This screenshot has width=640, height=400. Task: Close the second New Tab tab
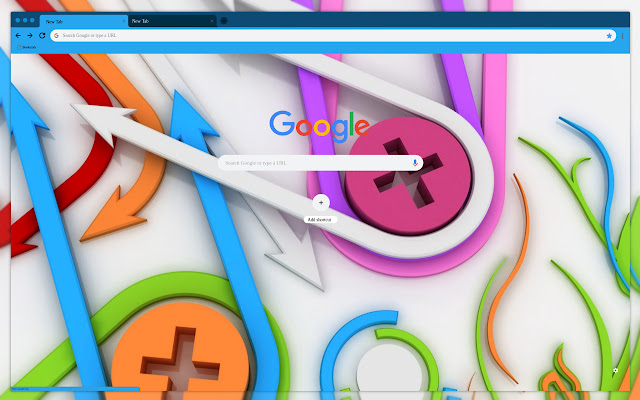pyautogui.click(x=212, y=21)
